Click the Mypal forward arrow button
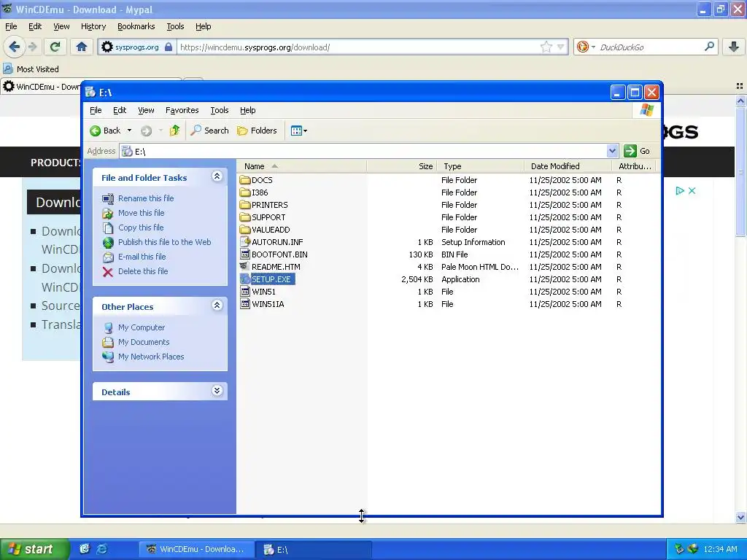The height and width of the screenshot is (560, 747). point(32,47)
